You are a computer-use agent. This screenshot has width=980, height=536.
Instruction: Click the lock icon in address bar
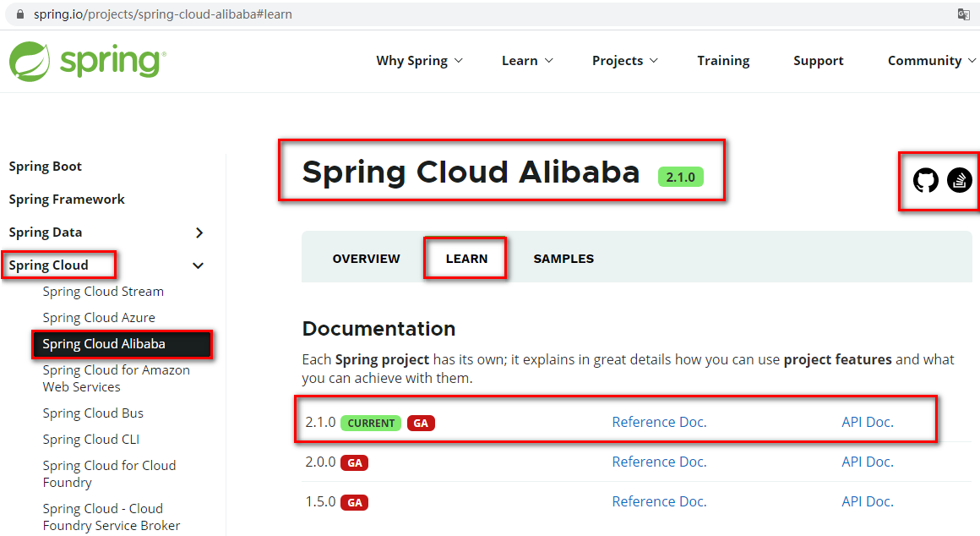coord(20,14)
